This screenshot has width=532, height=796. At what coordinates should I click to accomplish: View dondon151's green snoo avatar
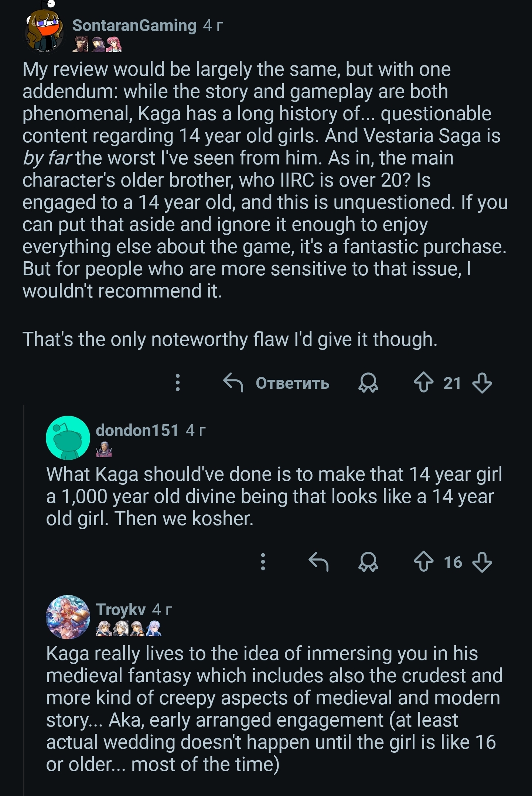68,438
